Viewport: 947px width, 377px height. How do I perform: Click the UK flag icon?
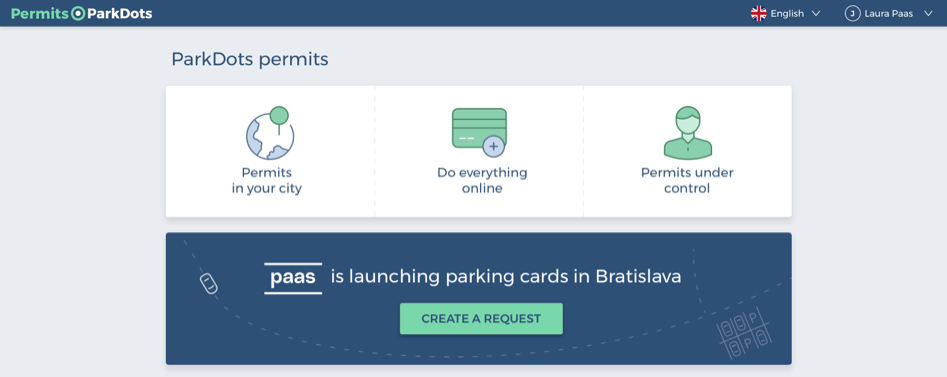pos(758,13)
